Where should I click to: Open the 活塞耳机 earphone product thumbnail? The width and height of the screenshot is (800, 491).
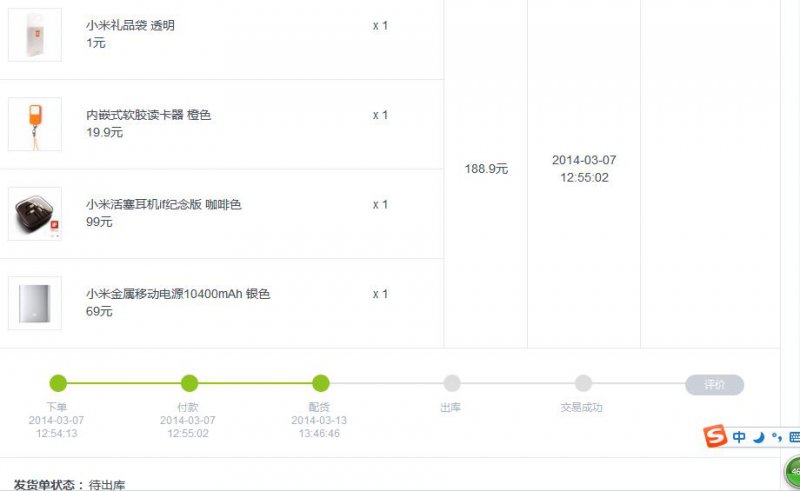(x=35, y=214)
